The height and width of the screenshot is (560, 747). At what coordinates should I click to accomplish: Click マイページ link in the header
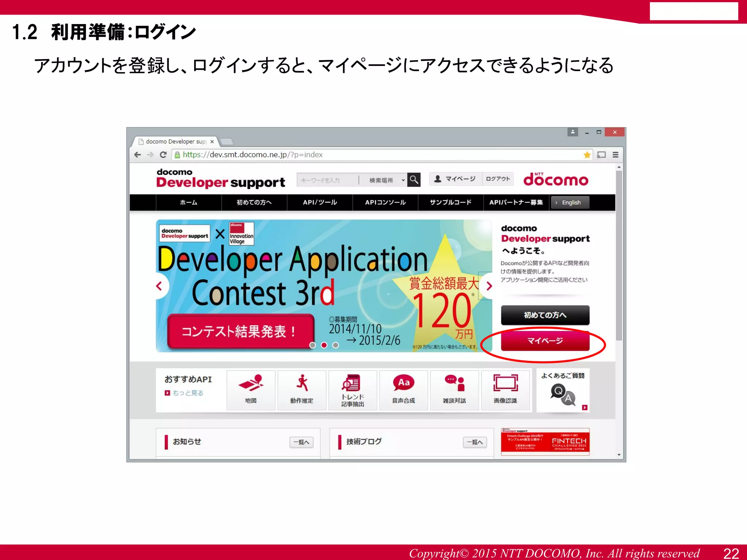(456, 179)
